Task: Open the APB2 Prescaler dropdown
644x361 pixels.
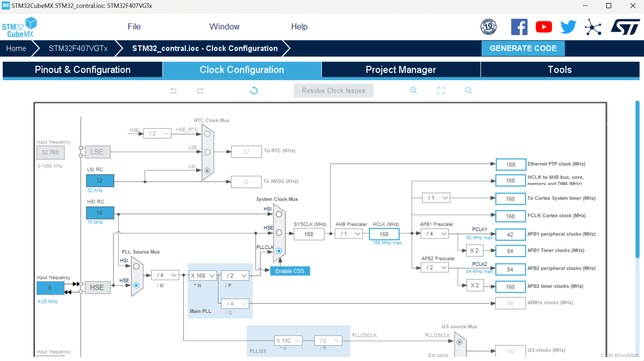Action: (435, 268)
